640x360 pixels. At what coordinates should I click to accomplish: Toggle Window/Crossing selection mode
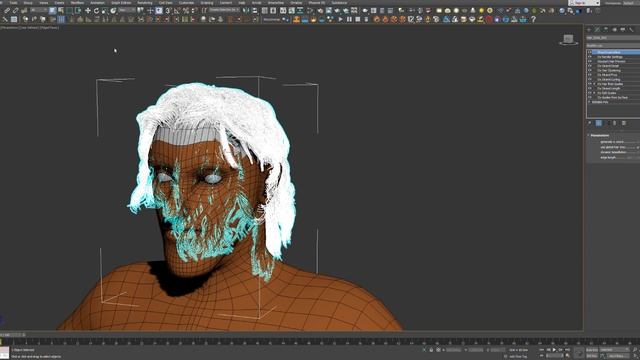tap(78, 10)
